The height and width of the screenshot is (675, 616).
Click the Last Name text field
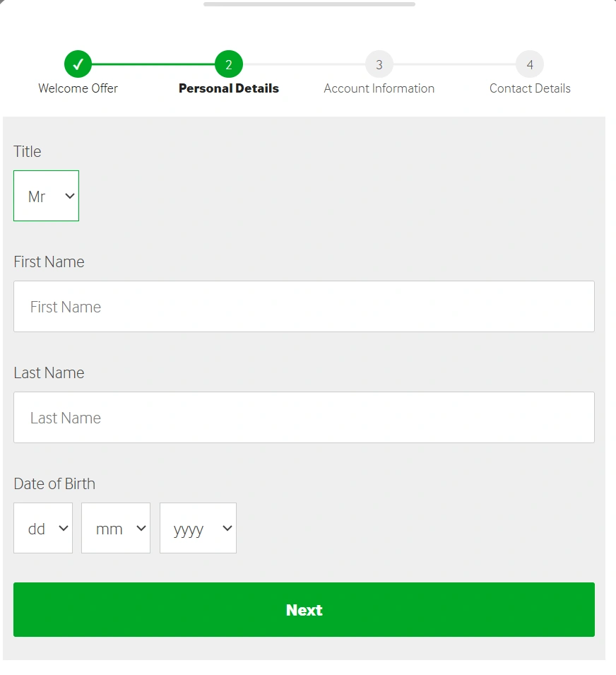(x=304, y=417)
